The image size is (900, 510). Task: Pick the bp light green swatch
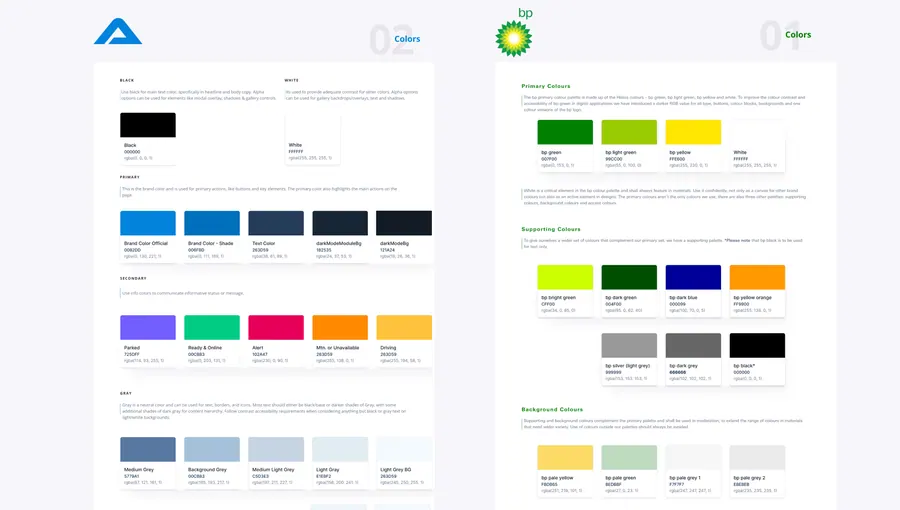coord(629,132)
